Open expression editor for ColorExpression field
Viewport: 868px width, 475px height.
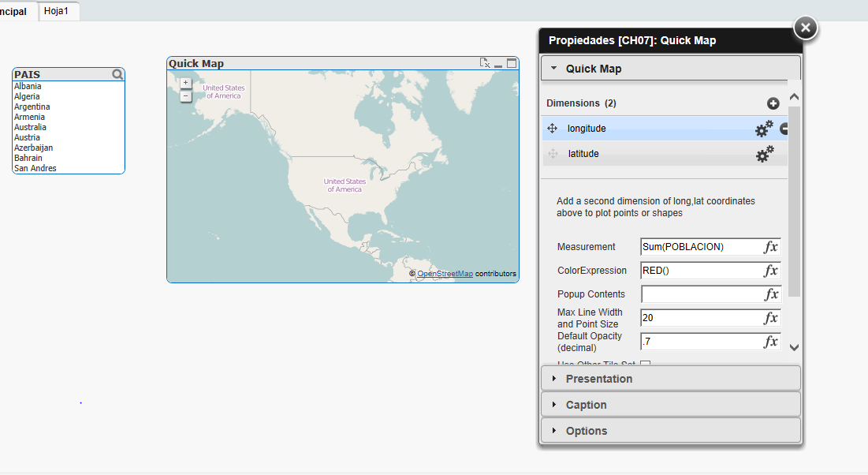pyautogui.click(x=770, y=271)
